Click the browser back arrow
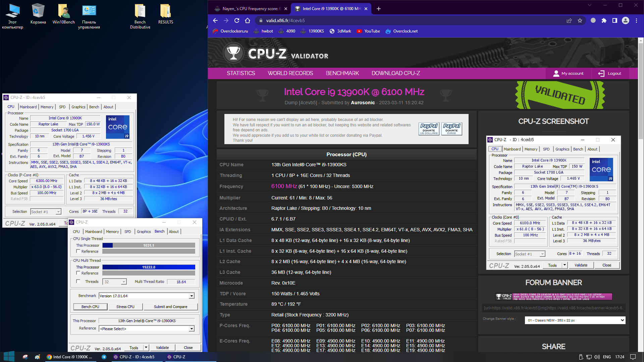Image resolution: width=644 pixels, height=362 pixels. click(x=215, y=20)
